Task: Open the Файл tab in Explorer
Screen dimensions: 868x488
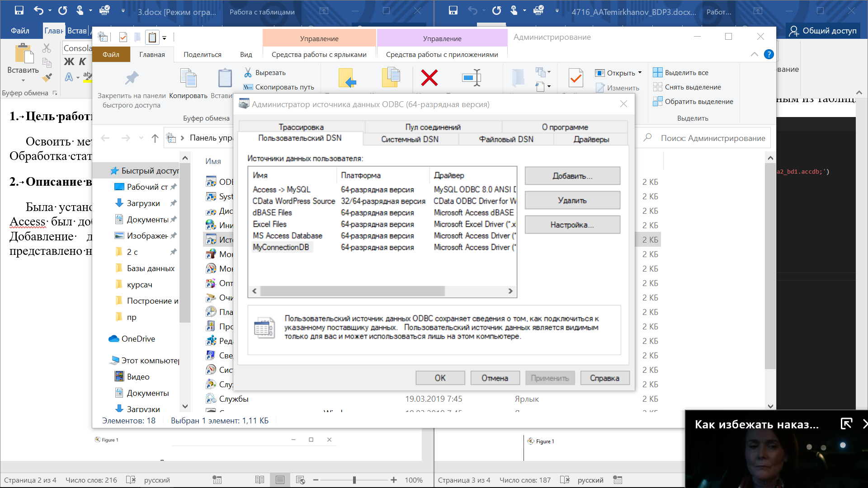Action: coord(111,54)
